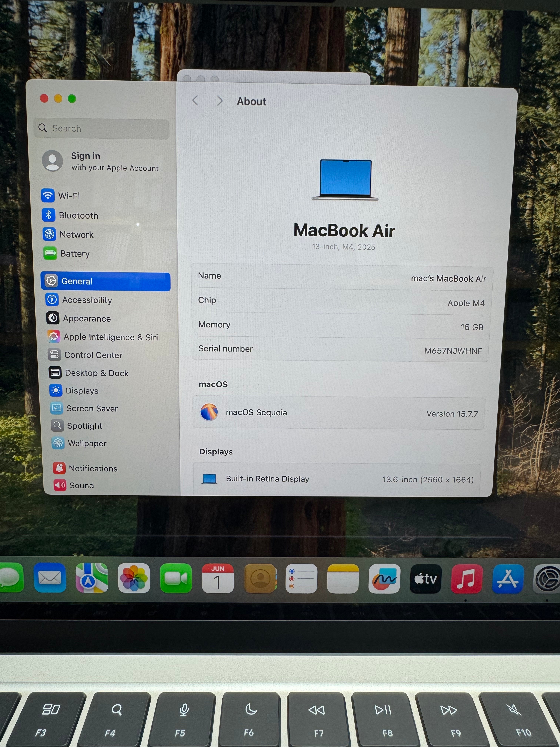
Task: Minimize the System Settings window
Action: tap(58, 99)
